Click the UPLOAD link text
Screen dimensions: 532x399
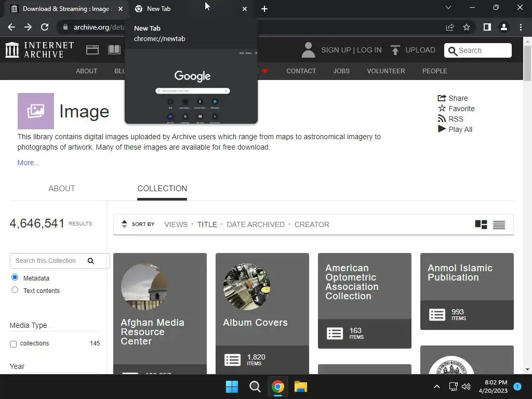tap(420, 50)
